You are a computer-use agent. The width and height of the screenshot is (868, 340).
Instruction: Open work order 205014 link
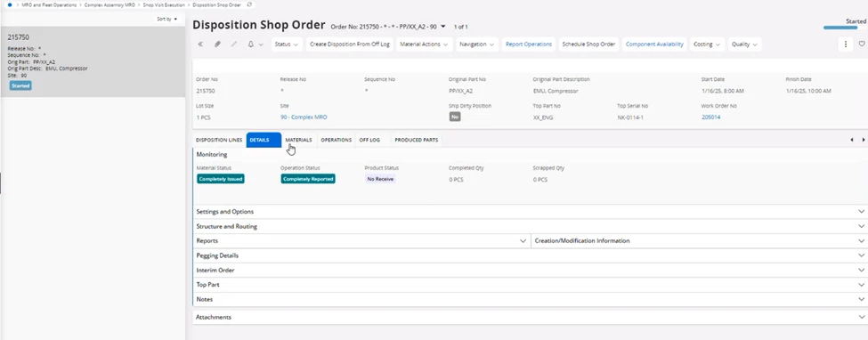710,117
